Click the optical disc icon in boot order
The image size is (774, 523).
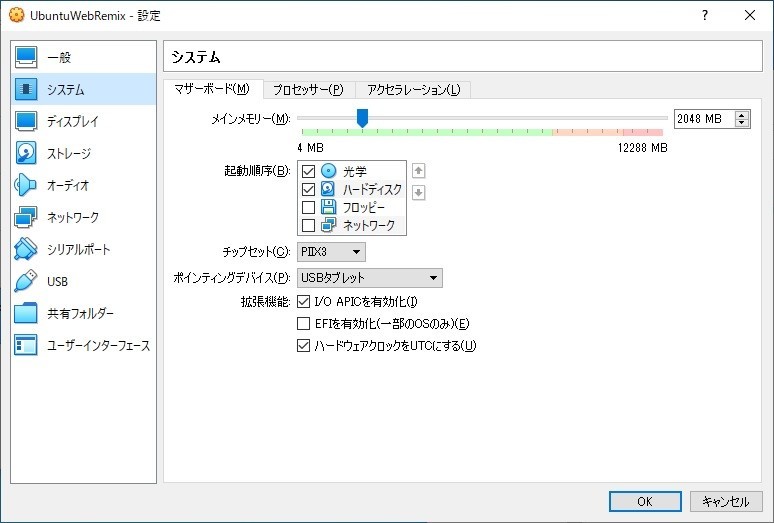[328, 171]
